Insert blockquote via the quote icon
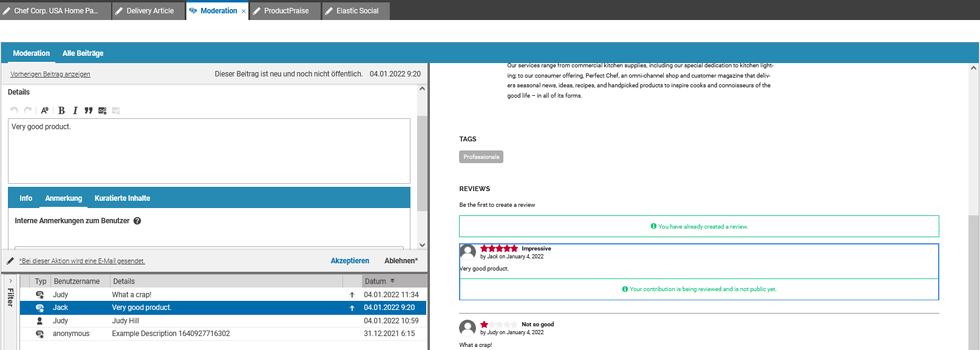The image size is (980, 350). [x=89, y=110]
